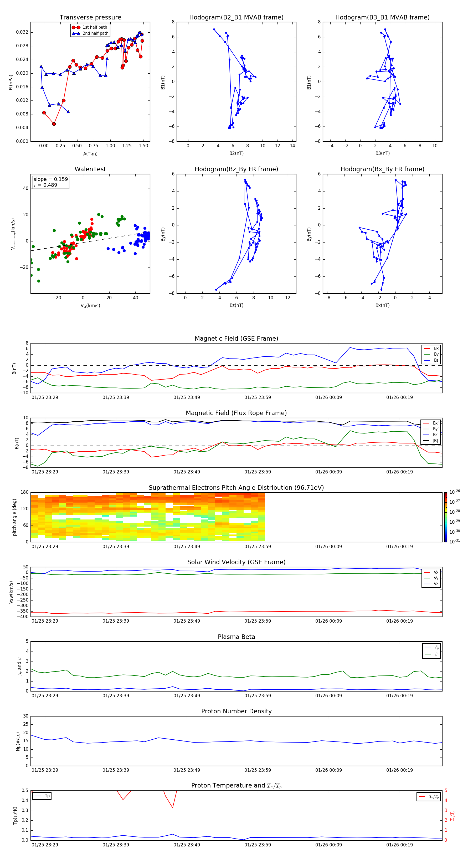Click the 'Transverse pressure' plot title
The width and height of the screenshot is (473, 868).
click(x=90, y=17)
